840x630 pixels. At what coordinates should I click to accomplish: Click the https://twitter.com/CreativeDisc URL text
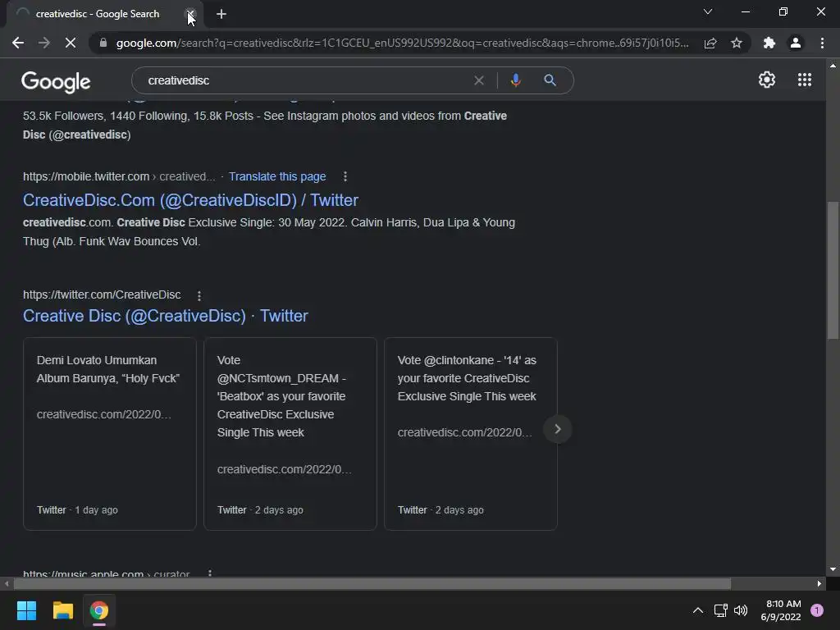click(x=102, y=294)
